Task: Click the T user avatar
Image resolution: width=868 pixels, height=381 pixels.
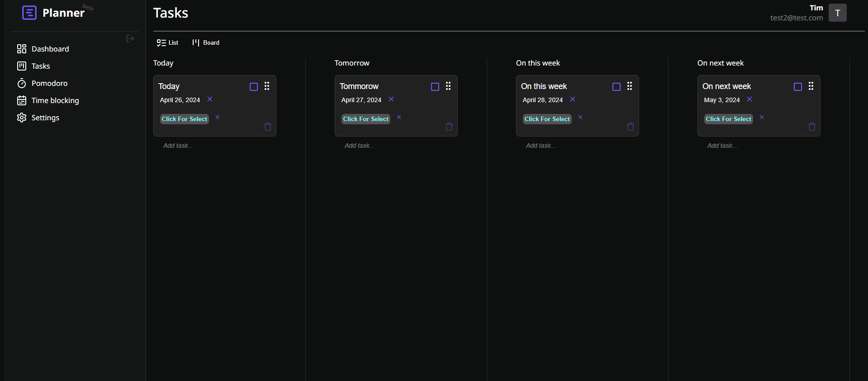Action: click(837, 13)
